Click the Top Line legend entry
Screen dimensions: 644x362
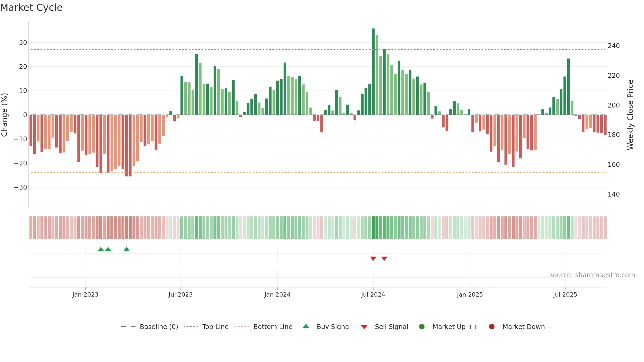(206, 327)
